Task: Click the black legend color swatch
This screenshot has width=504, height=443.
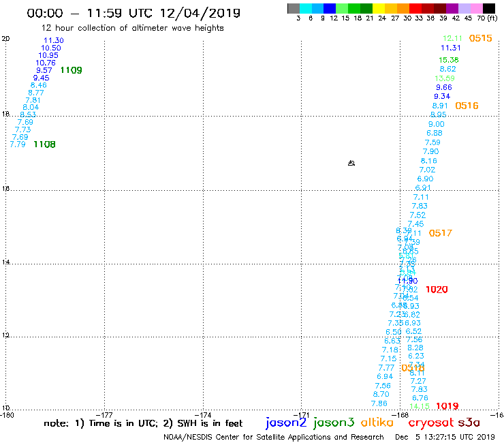Action: 488,8
